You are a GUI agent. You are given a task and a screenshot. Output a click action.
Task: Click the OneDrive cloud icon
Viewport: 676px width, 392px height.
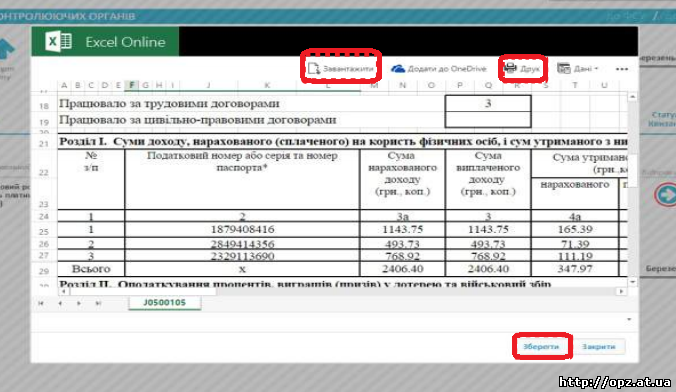(397, 69)
